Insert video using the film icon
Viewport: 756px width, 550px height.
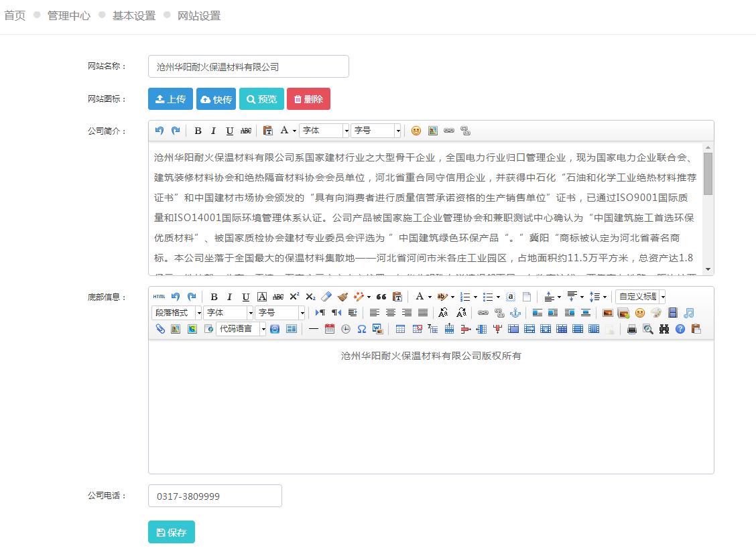(x=673, y=313)
